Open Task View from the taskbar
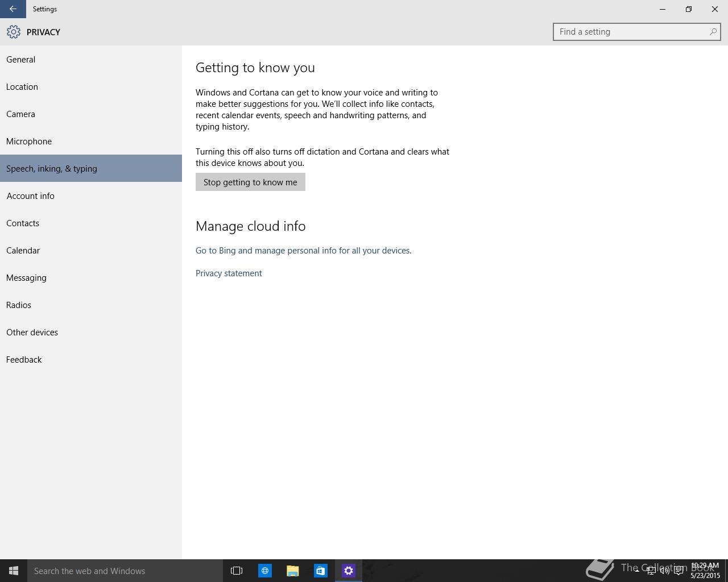 pos(237,571)
